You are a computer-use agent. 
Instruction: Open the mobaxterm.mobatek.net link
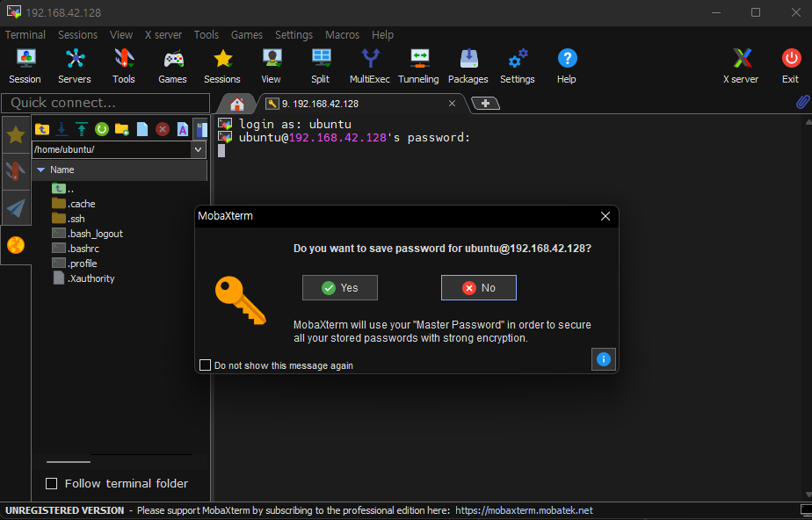tap(524, 510)
